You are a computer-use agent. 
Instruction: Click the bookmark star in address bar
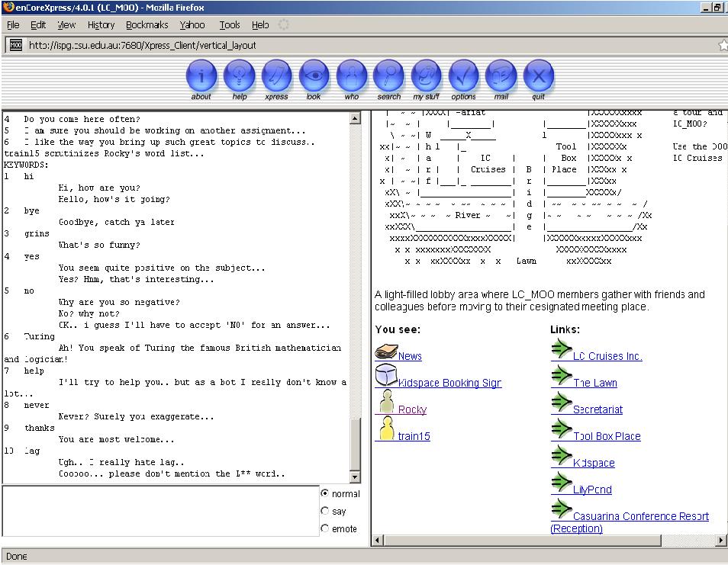723,46
